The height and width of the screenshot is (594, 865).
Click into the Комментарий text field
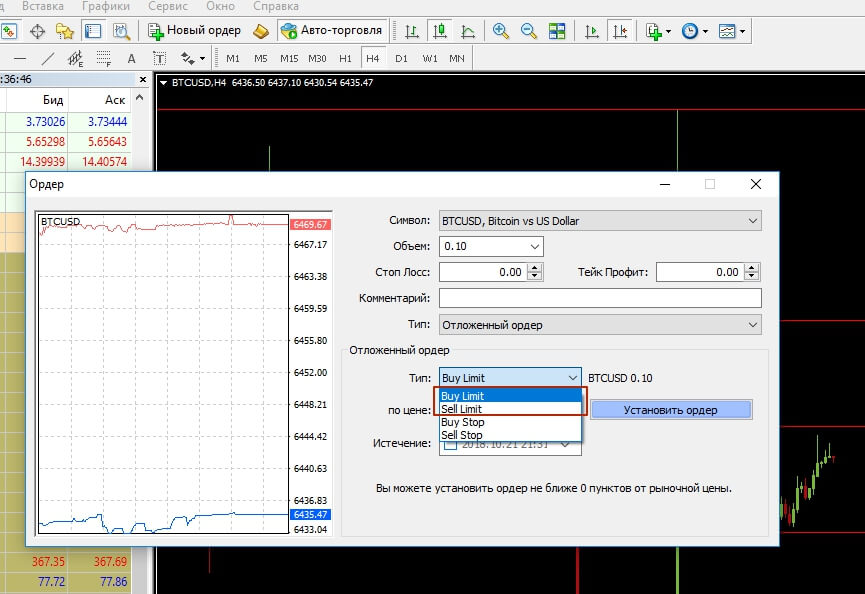coord(600,298)
